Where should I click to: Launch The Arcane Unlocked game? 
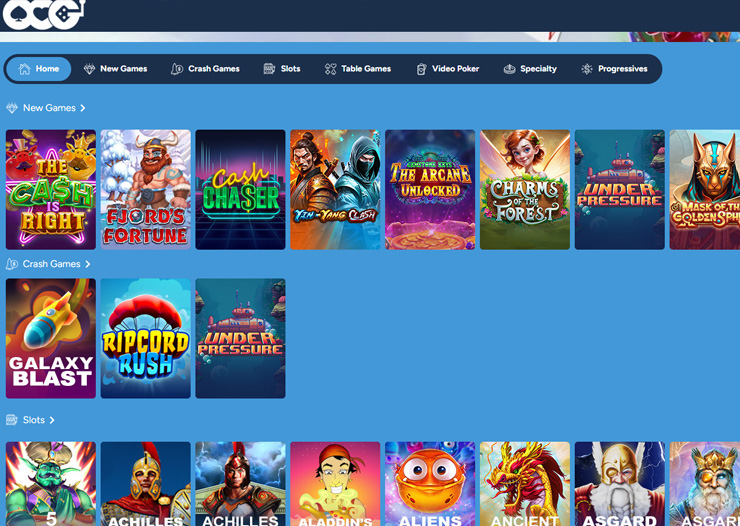(430, 190)
